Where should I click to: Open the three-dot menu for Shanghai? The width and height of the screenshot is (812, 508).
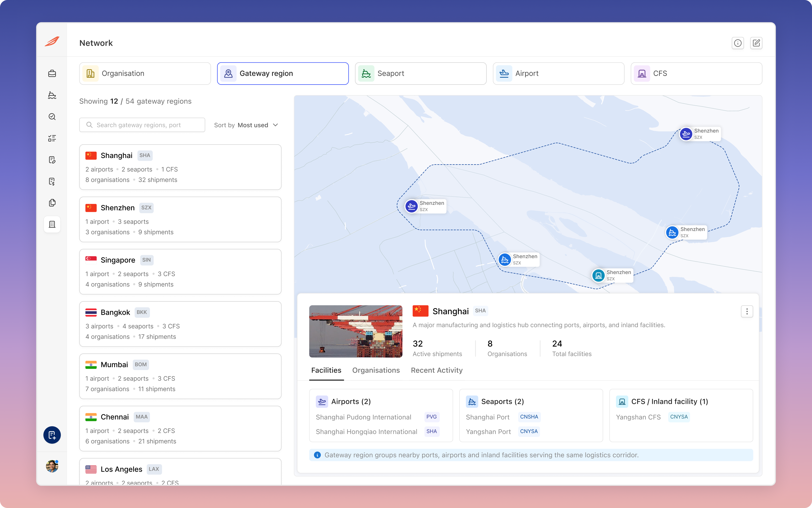[747, 312]
